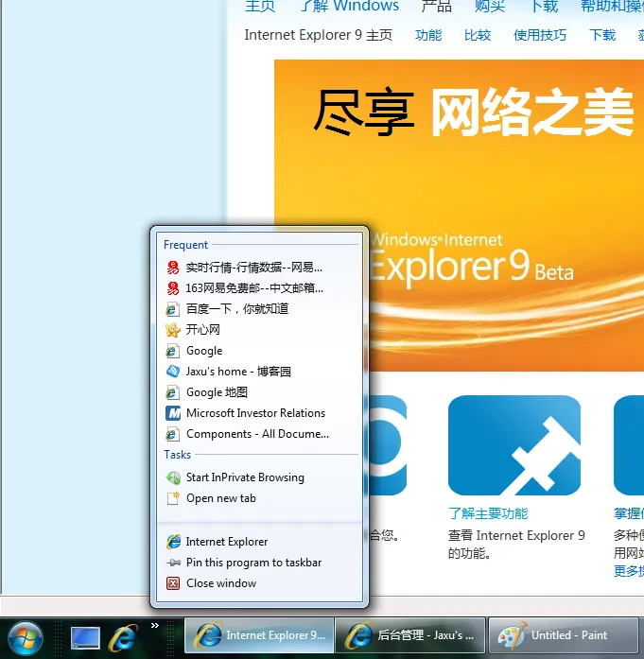Switch to Internet Explorer 9 taskbar button
The width and height of the screenshot is (644, 659).
click(259, 635)
